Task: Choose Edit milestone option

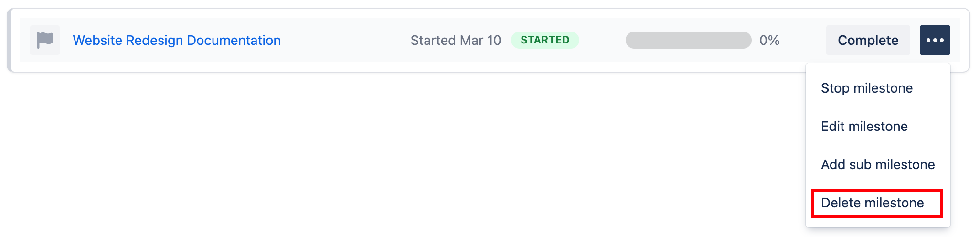Action: tap(864, 127)
